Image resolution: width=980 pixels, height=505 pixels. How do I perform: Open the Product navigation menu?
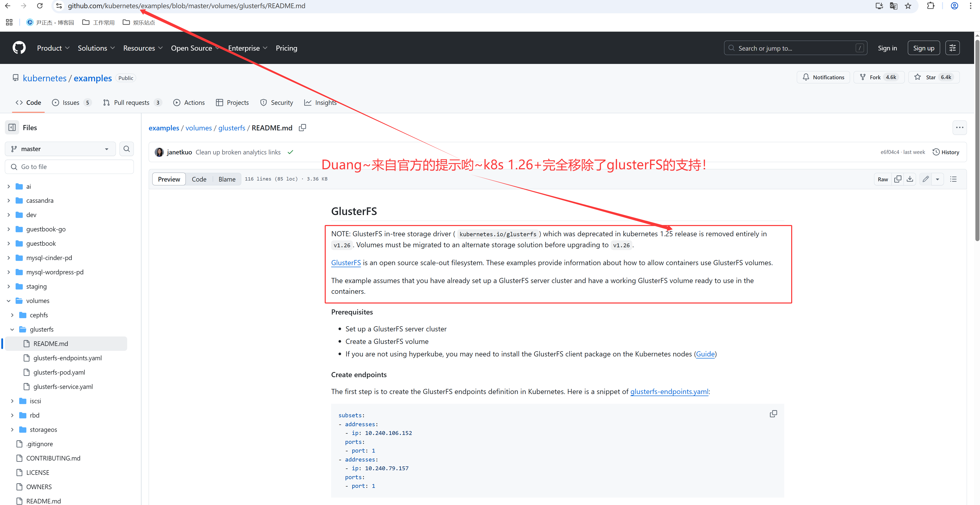(x=53, y=48)
